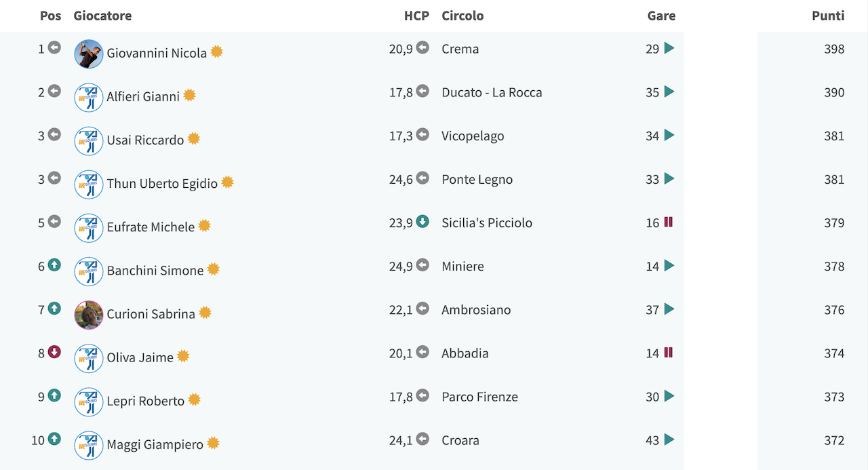This screenshot has width=868, height=470.
Task: Click the gold star badge next to Alfieri Gianni
Action: [x=189, y=95]
